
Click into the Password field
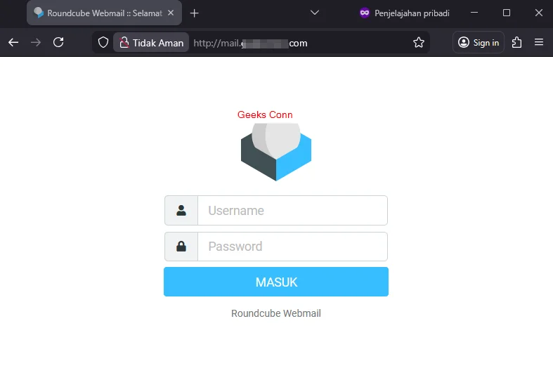tap(293, 247)
